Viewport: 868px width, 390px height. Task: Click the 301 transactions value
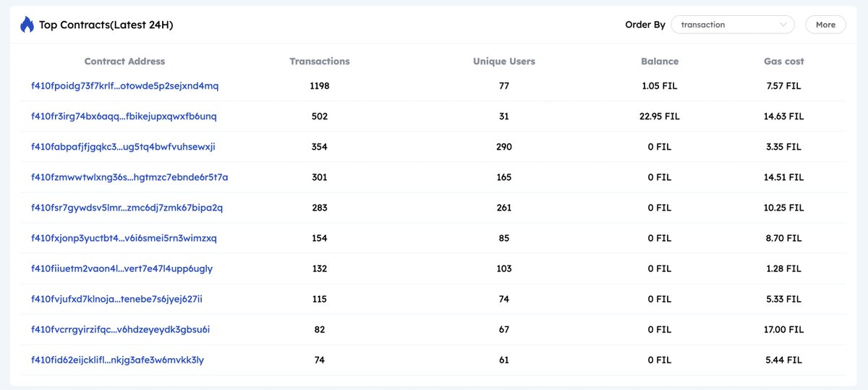[x=319, y=177]
